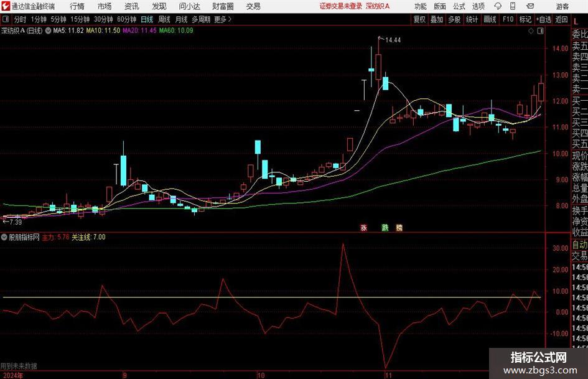Click the red 证券交易未登录 login notice

coord(341,6)
